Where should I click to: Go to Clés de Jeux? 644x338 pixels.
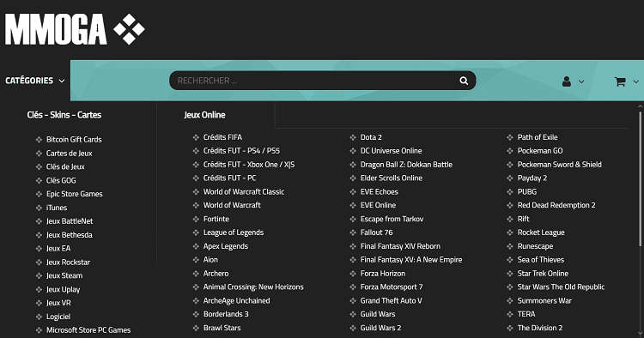pos(65,166)
